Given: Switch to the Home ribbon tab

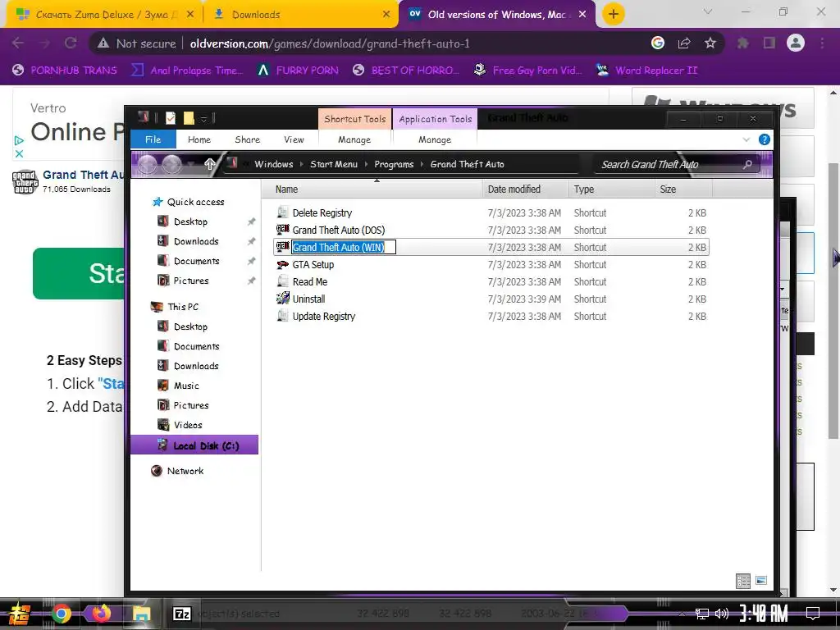Looking at the screenshot, I should (x=199, y=139).
